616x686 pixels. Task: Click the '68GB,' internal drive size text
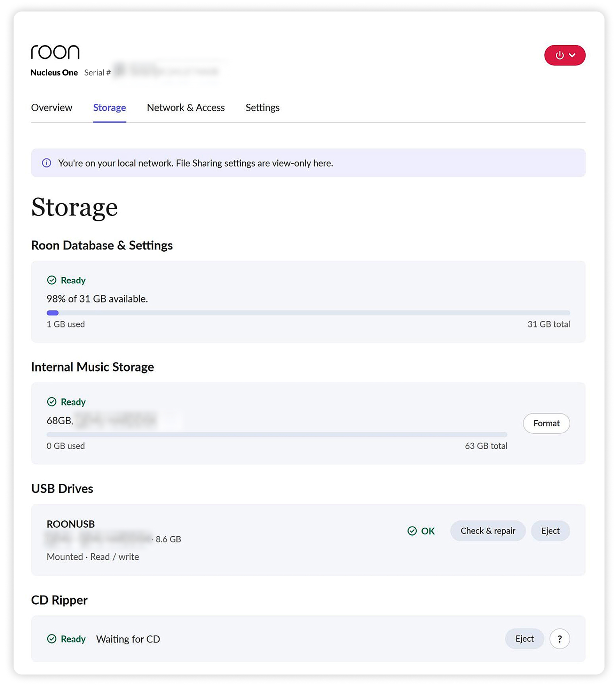point(60,420)
